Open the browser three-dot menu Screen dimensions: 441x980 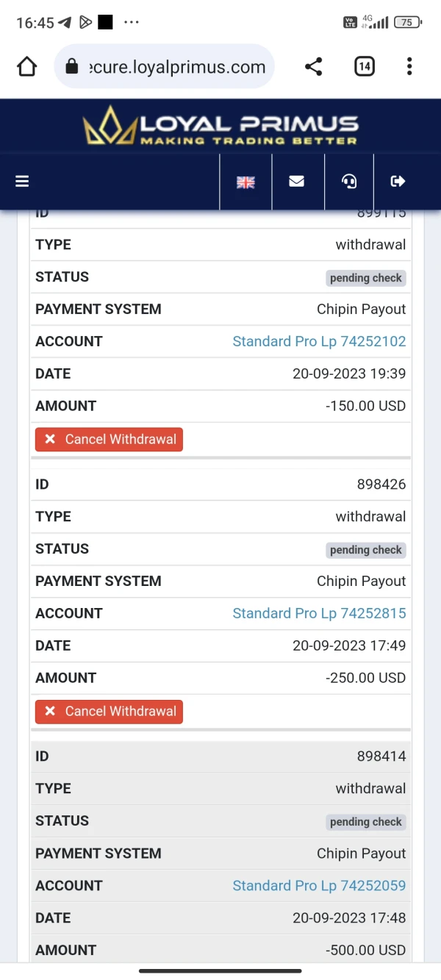(409, 67)
